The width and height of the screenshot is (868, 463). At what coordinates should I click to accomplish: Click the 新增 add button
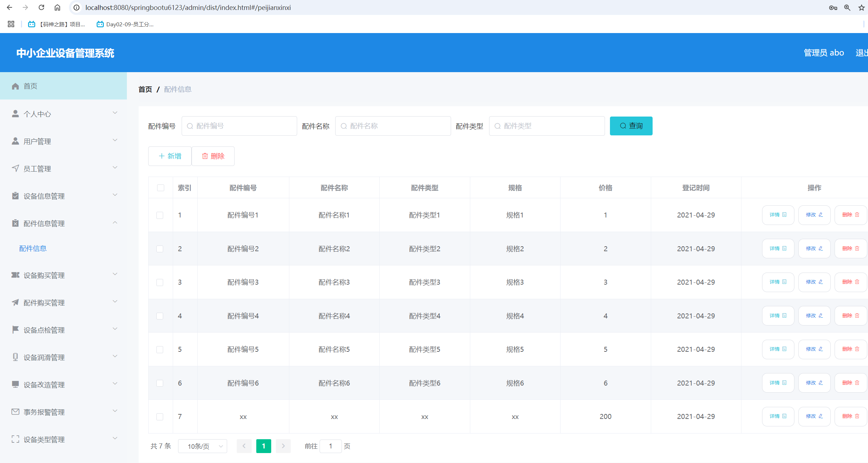(x=170, y=156)
